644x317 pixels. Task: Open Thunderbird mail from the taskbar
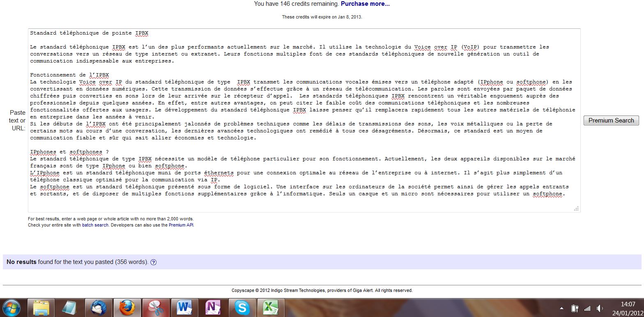click(99, 308)
